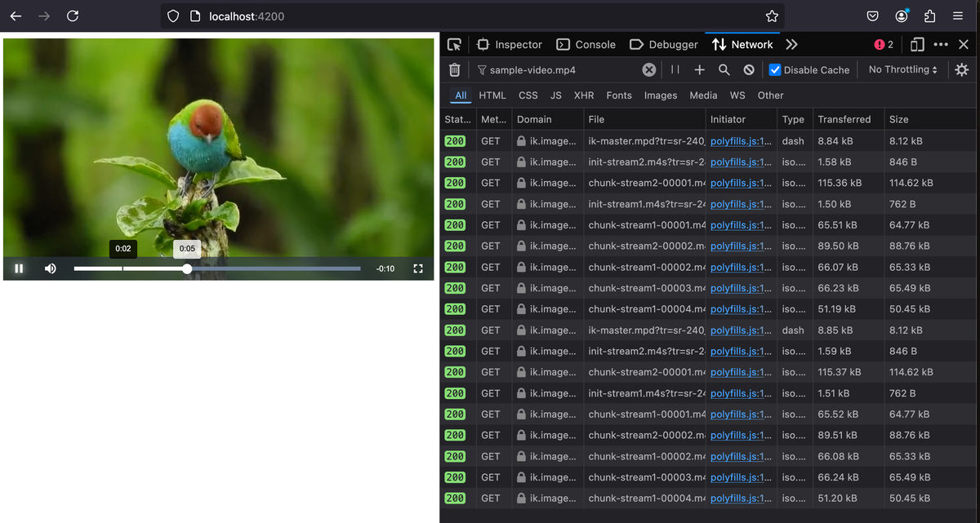Click the new request plus icon
980x523 pixels.
699,69
